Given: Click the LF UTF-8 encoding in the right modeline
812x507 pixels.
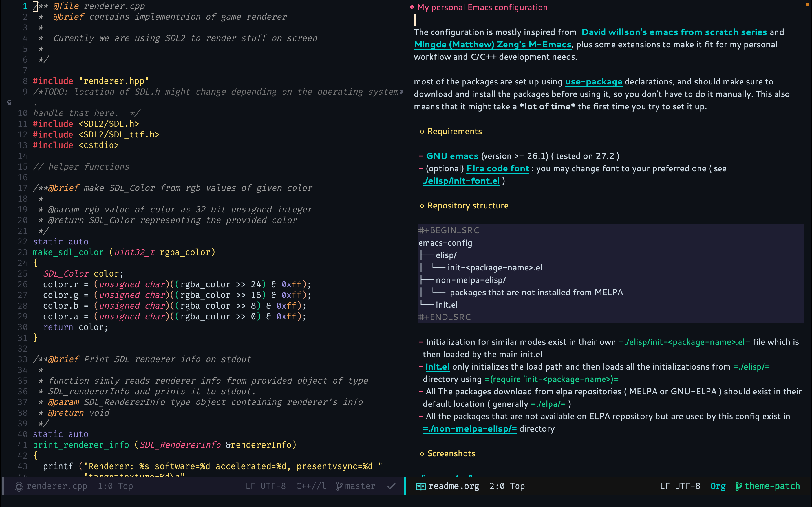Looking at the screenshot, I should coord(680,486).
